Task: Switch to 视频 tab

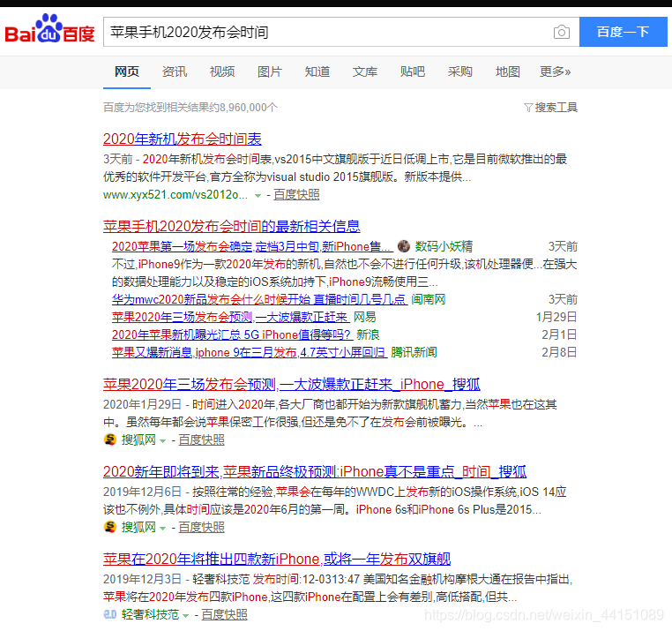Action: 222,71
